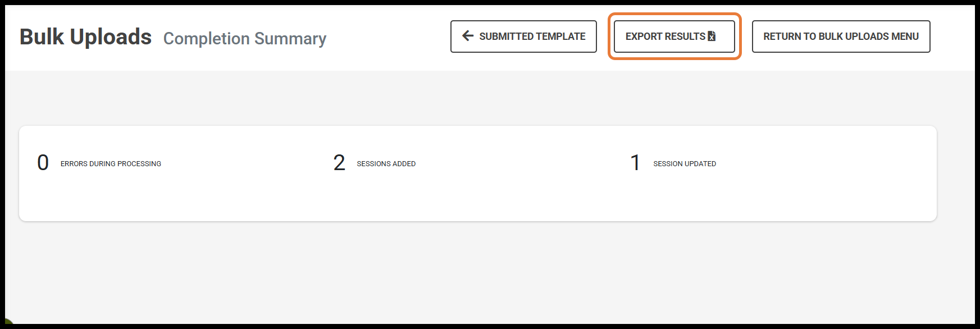Select the Sessions Added label
The height and width of the screenshot is (329, 980).
[386, 164]
